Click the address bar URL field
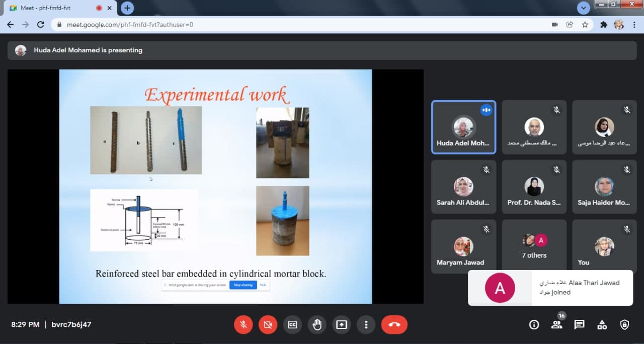This screenshot has width=644, height=344. point(302,24)
